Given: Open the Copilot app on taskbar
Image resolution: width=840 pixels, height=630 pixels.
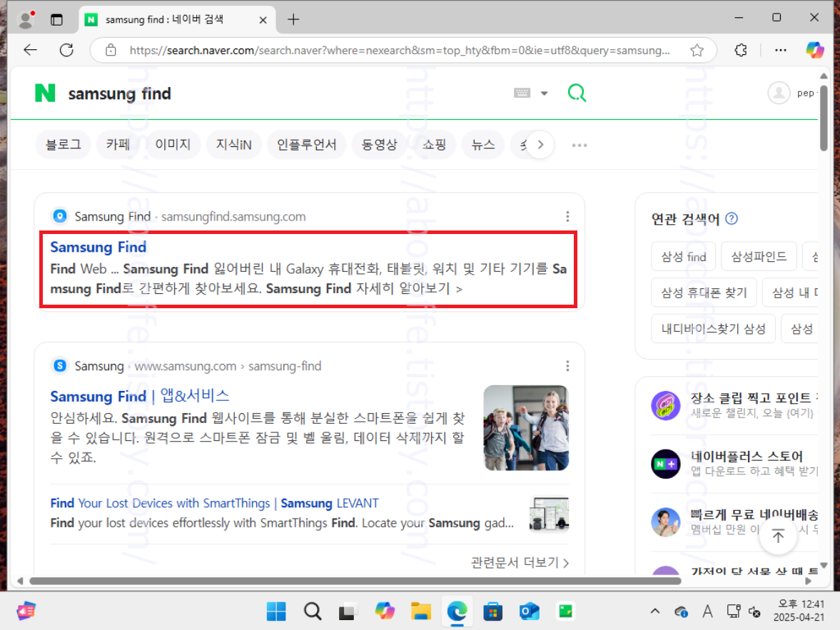Looking at the screenshot, I should (384, 611).
